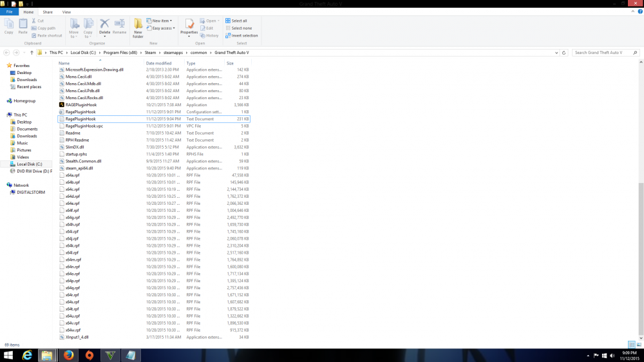Expand the Open button dropdown

218,21
